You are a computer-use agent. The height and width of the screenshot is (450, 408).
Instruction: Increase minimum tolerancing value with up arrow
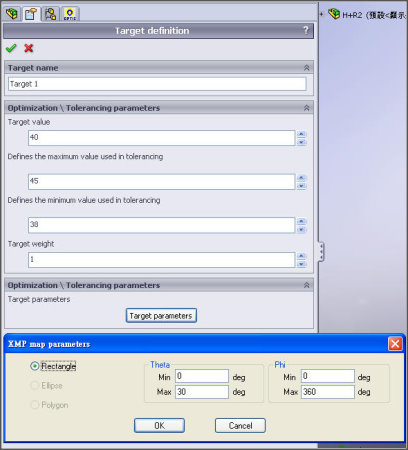301,221
